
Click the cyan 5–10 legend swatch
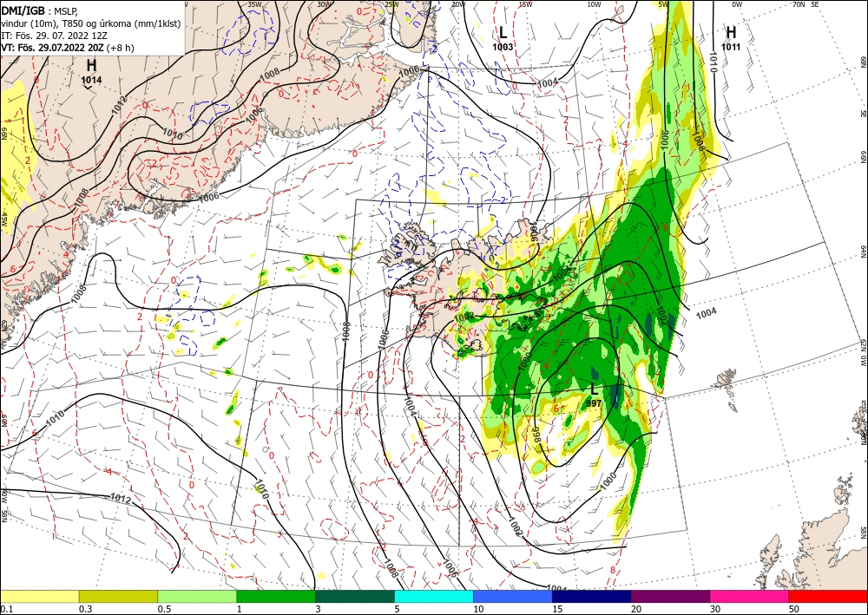(434, 596)
